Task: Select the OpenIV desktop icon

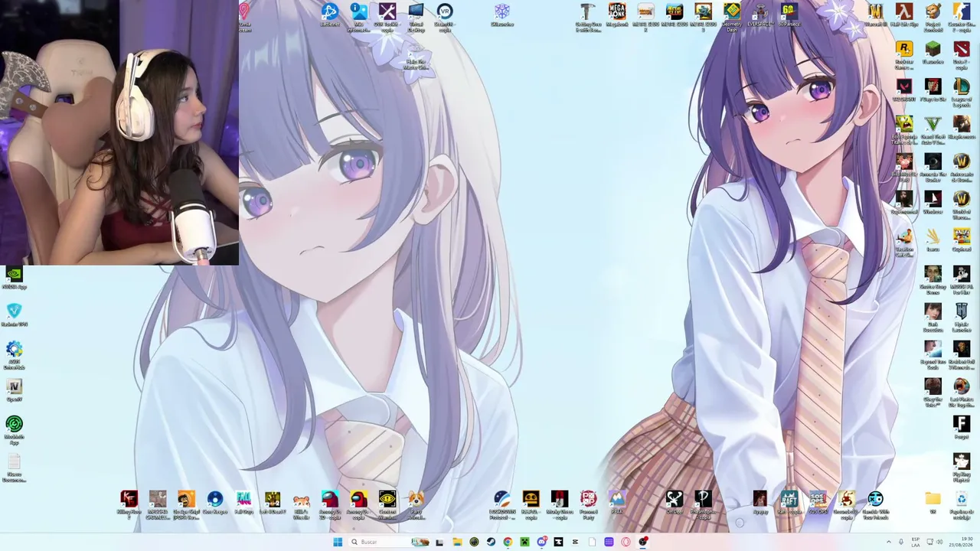Action: click(14, 390)
